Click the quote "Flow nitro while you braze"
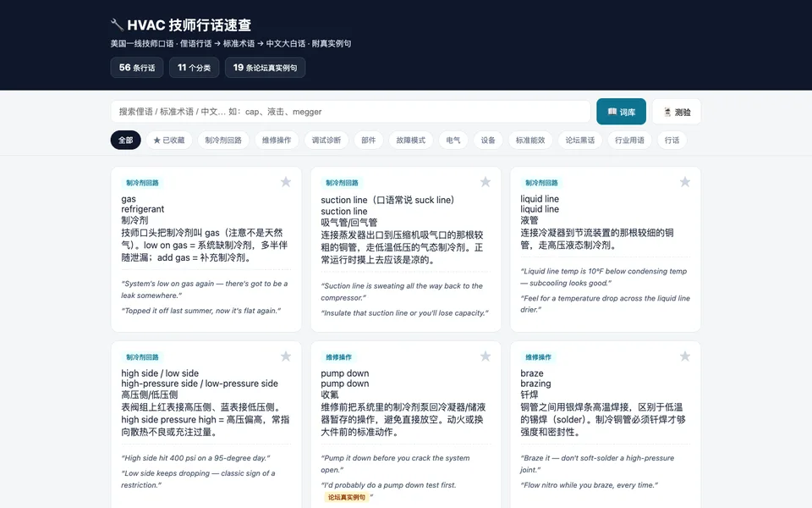 590,485
